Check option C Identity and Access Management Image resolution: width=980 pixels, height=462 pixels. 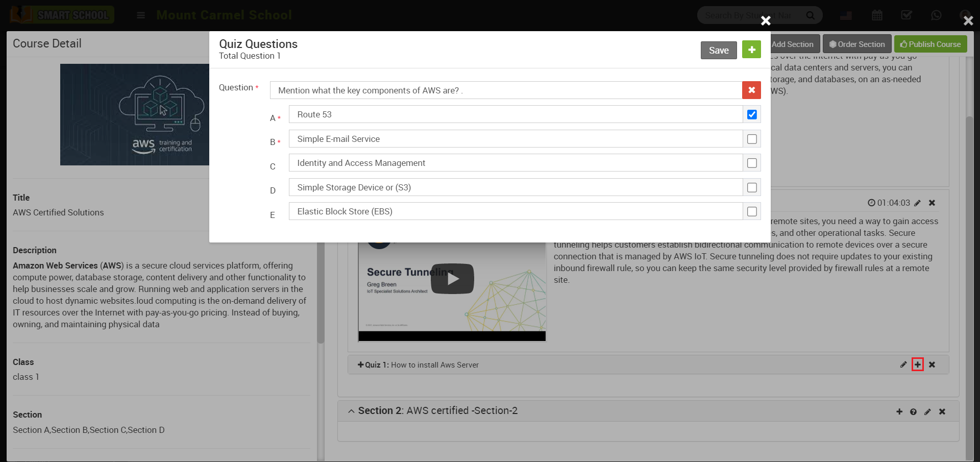[x=751, y=163]
